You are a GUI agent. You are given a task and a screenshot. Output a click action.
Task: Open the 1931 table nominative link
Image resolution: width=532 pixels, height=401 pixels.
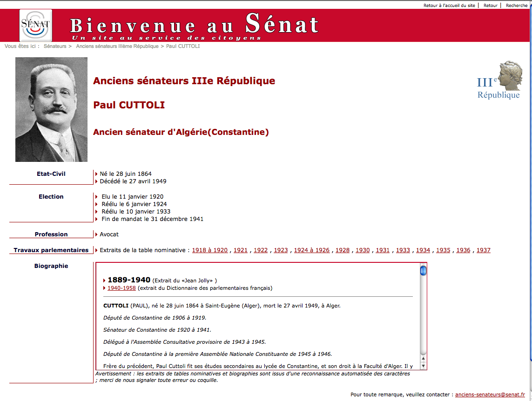pyautogui.click(x=383, y=250)
